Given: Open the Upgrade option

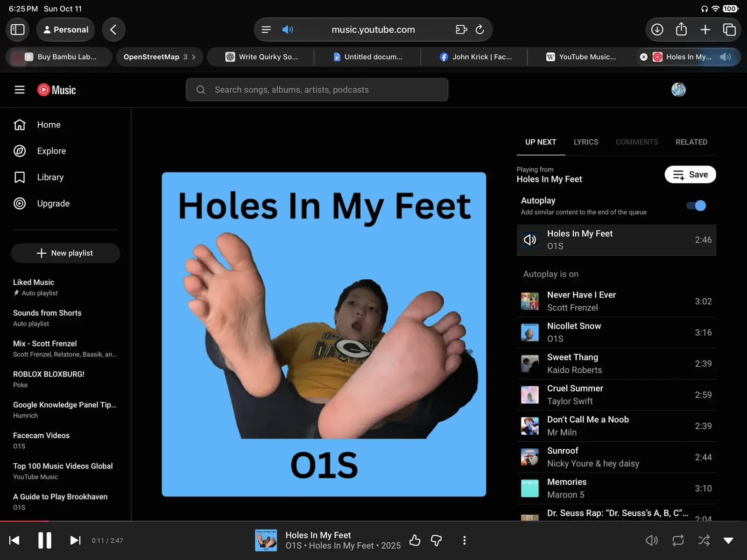Looking at the screenshot, I should point(65,203).
